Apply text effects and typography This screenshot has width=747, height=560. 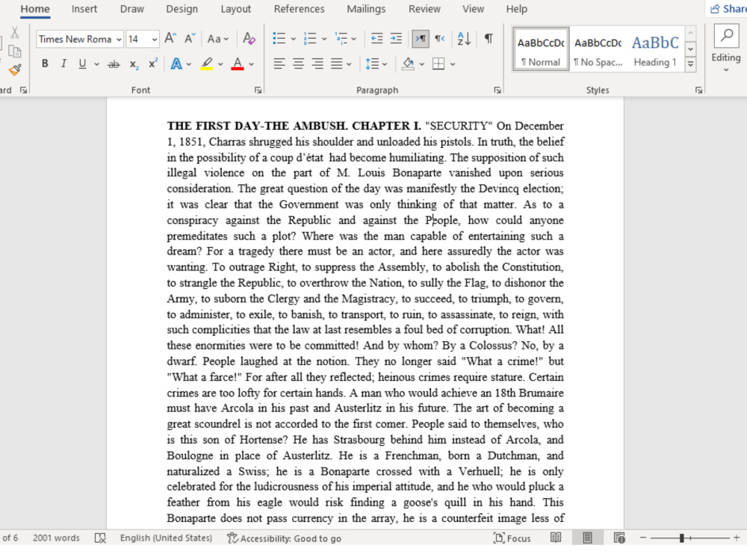176,63
